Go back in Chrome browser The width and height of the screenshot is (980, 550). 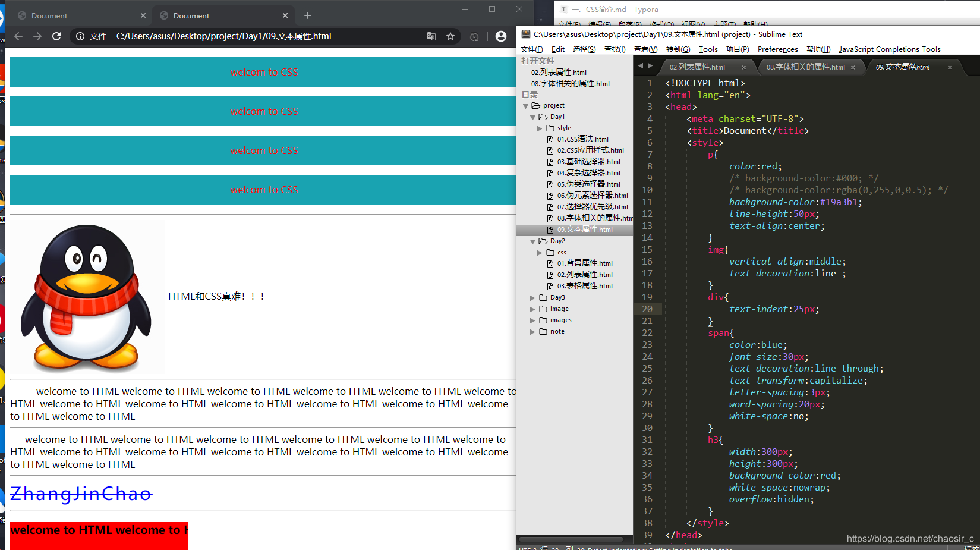click(x=18, y=36)
